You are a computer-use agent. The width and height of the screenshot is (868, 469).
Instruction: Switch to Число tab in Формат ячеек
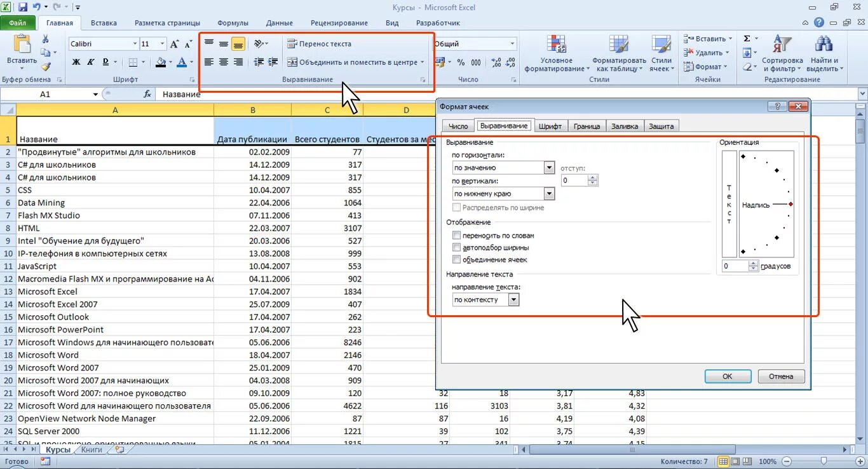[458, 126]
